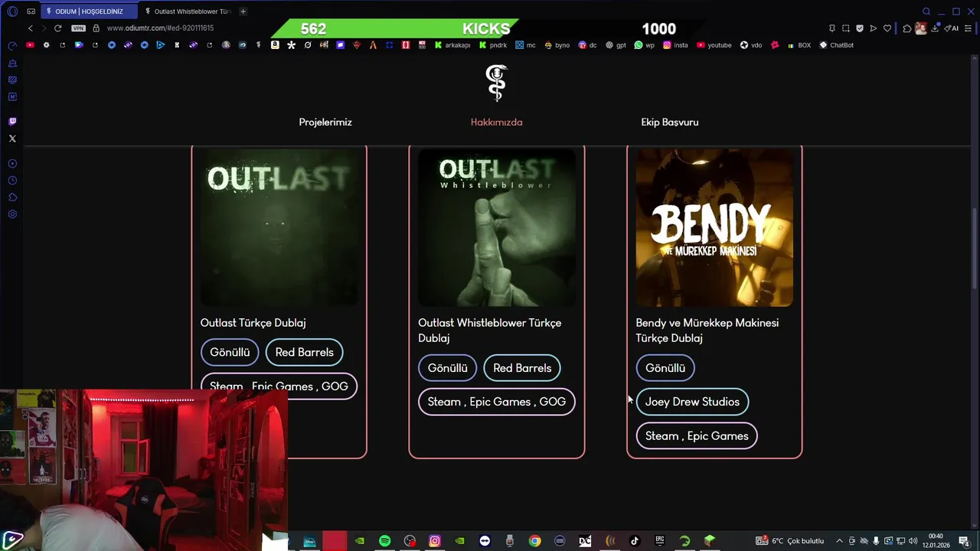
Task: Open the Projelerimiz menu item
Action: click(325, 122)
